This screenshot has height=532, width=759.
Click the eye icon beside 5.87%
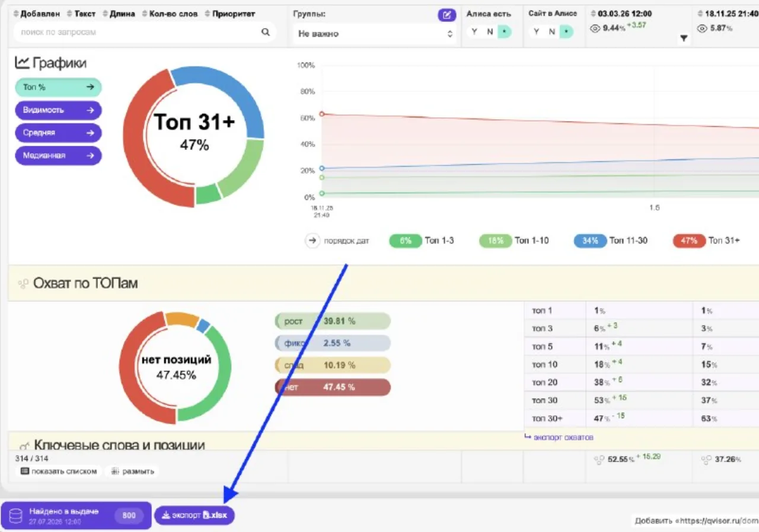pyautogui.click(x=703, y=28)
